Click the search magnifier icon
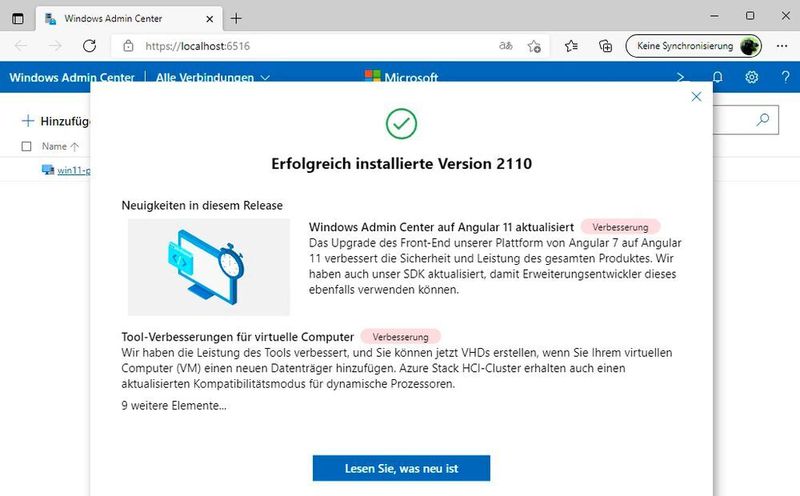The image size is (800, 496). 762,120
